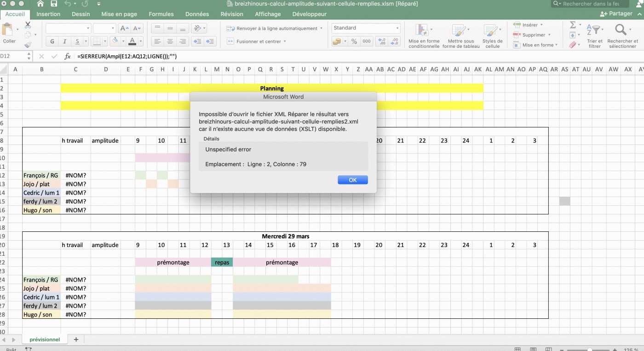Click the format painter brush icon
This screenshot has width=644, height=351.
coord(28,45)
